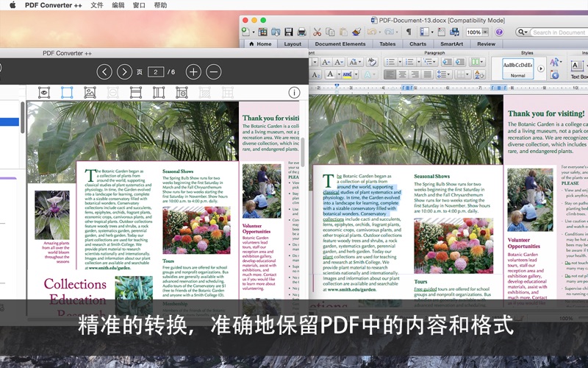Toggle align right in Paragraph group

tap(415, 74)
